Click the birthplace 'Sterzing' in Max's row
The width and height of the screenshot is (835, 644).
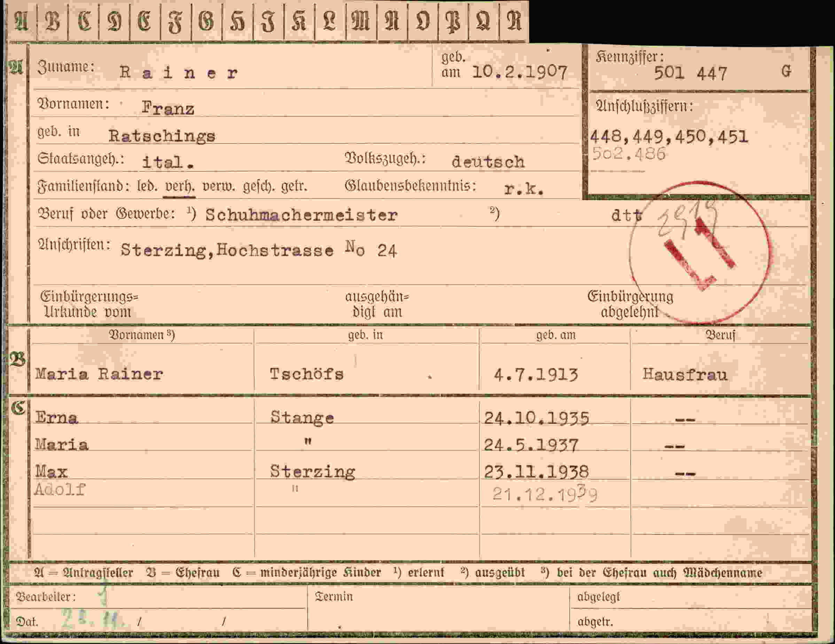click(312, 471)
